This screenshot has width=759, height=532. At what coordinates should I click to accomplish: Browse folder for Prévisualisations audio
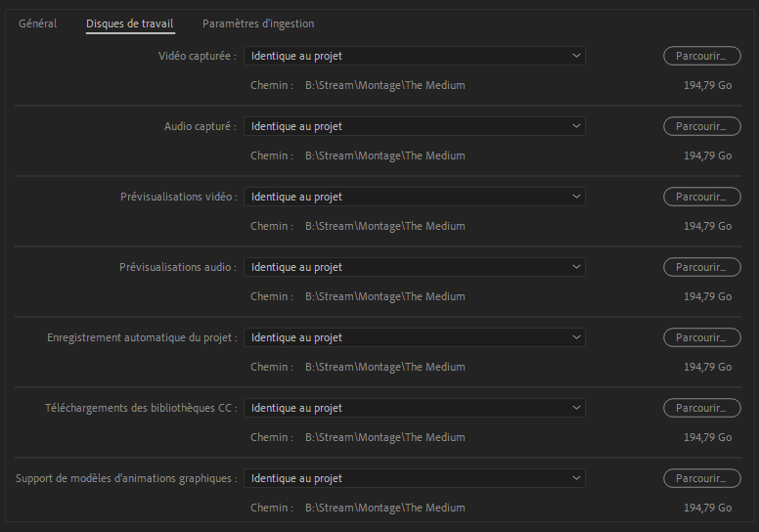point(702,267)
